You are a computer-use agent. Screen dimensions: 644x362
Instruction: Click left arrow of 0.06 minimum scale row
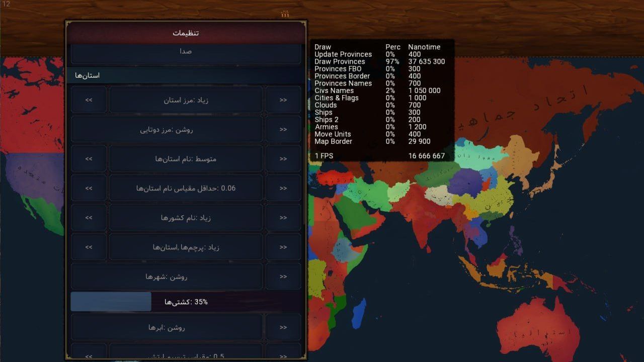(89, 188)
